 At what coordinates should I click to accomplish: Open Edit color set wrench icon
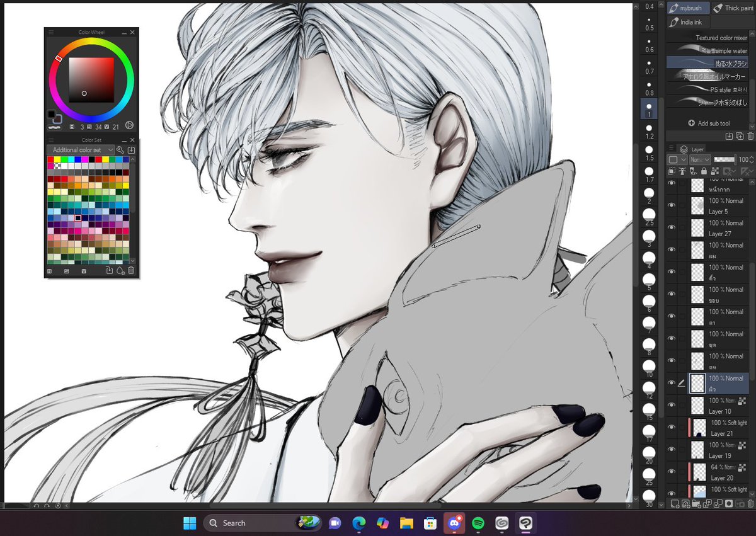click(120, 150)
